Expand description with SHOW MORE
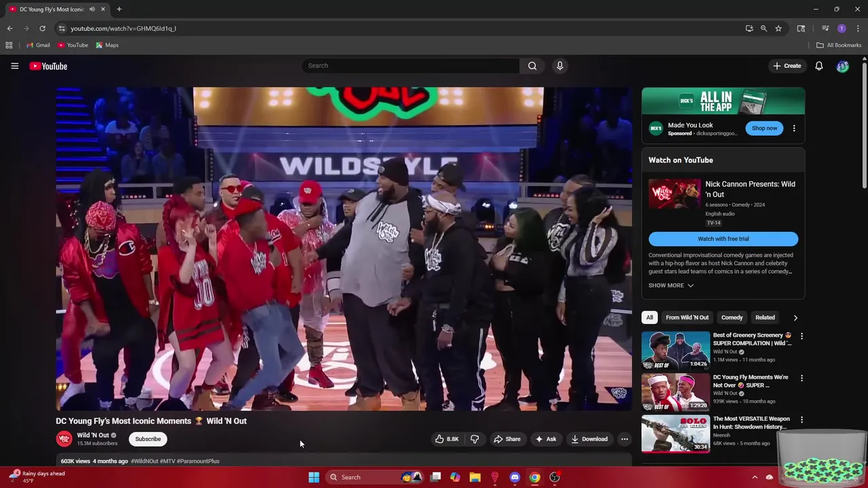Viewport: 868px width, 488px height. coord(671,285)
